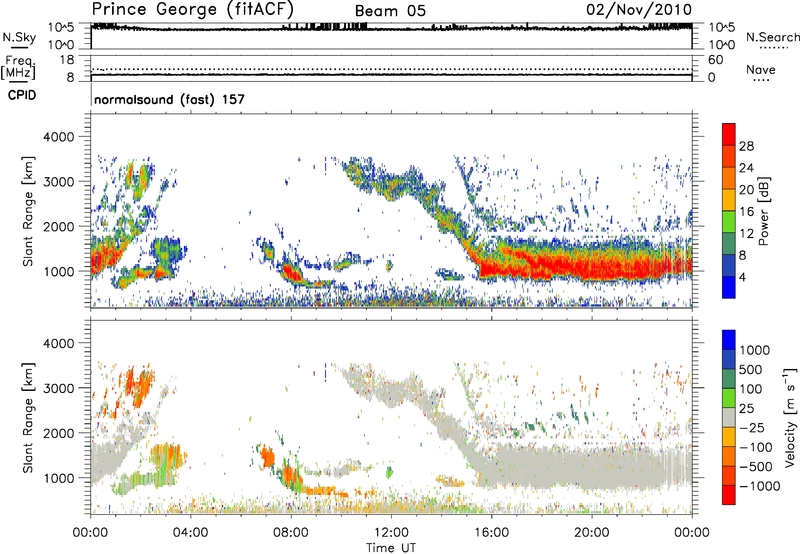Image resolution: width=800 pixels, height=554 pixels.
Task: Click the "Time UT" axis title
Action: [391, 548]
